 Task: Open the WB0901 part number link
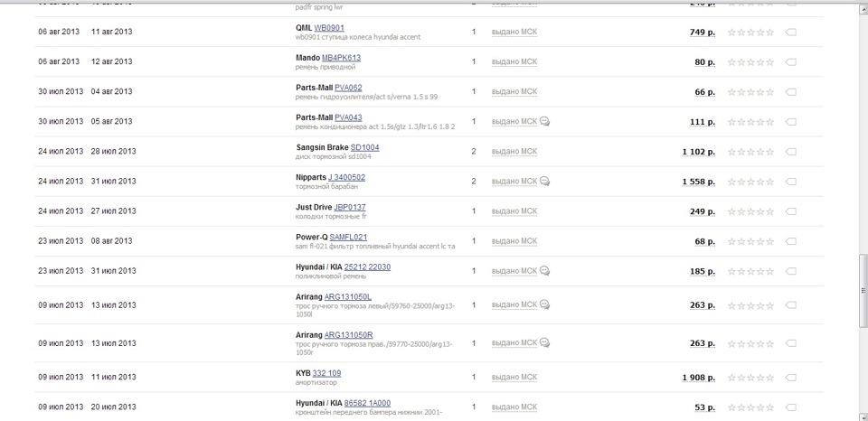(x=329, y=28)
